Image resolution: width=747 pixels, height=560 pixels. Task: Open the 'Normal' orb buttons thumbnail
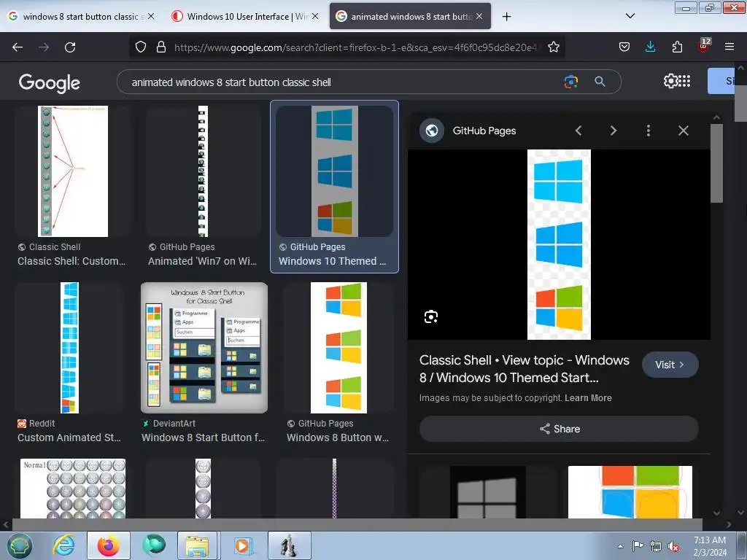[73, 489]
